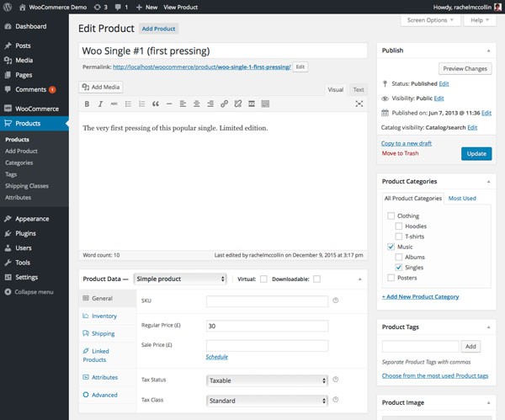
Task: Open the Simple product type dropdown
Action: 180,279
